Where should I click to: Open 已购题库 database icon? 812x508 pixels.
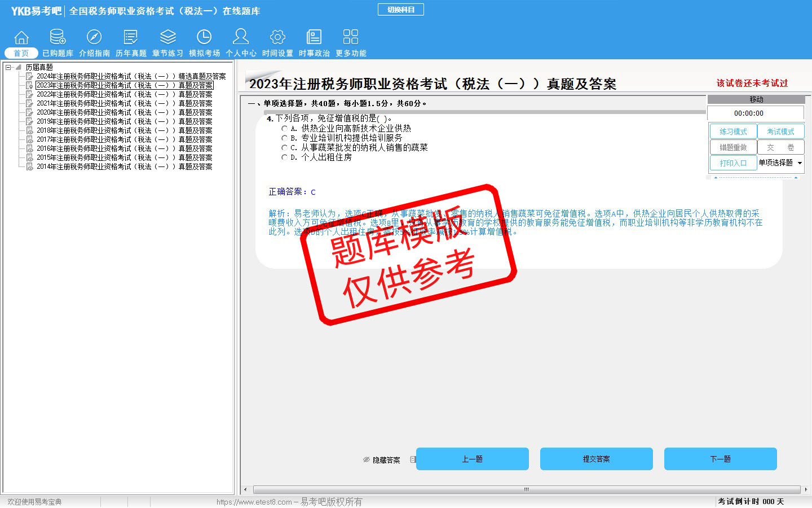[x=58, y=38]
